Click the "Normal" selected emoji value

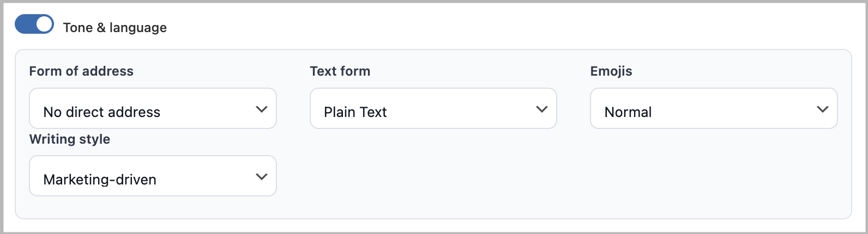[628, 112]
